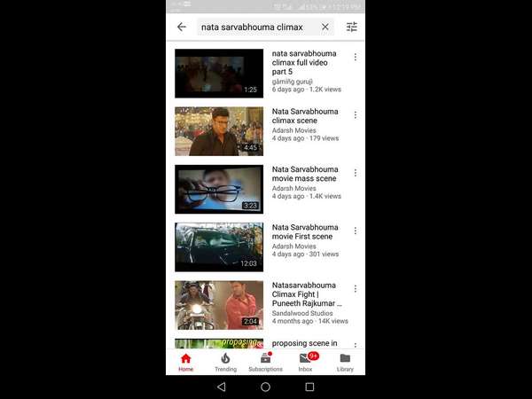Tap the Android back navigation button
The image size is (532, 399).
(221, 387)
